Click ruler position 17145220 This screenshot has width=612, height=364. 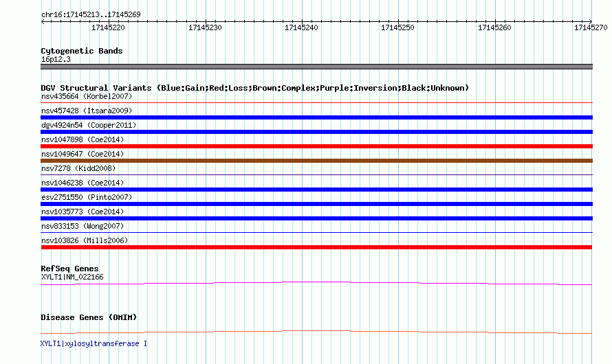coord(108,27)
